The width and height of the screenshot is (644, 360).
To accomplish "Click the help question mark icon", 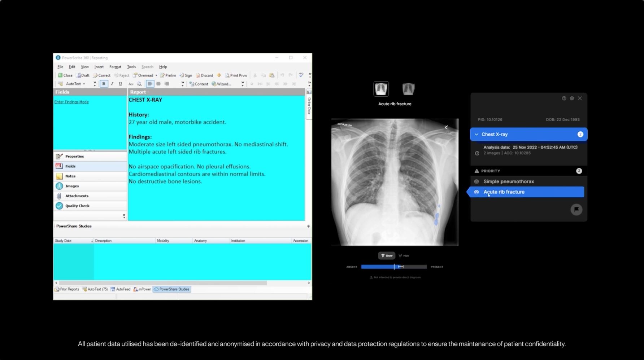I will point(564,98).
